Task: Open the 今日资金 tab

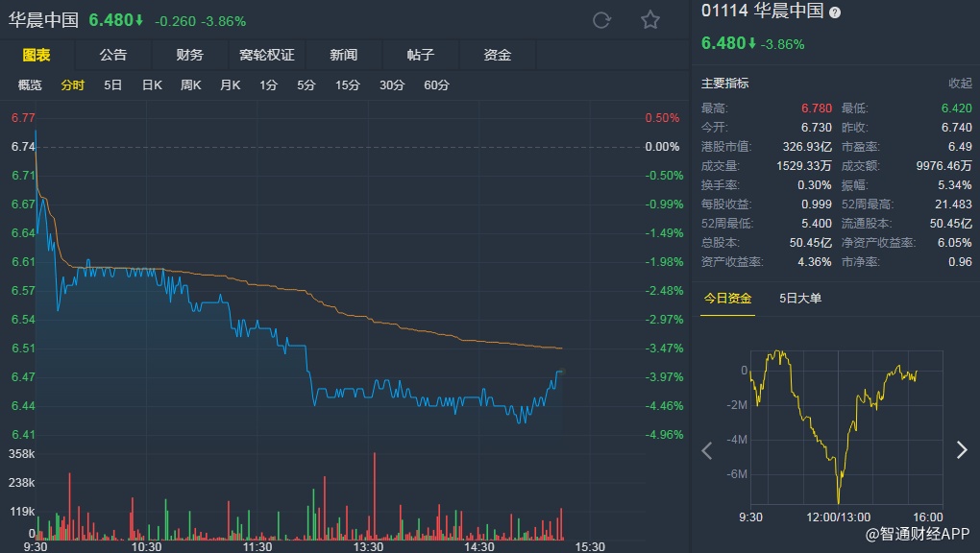Action: [x=727, y=298]
